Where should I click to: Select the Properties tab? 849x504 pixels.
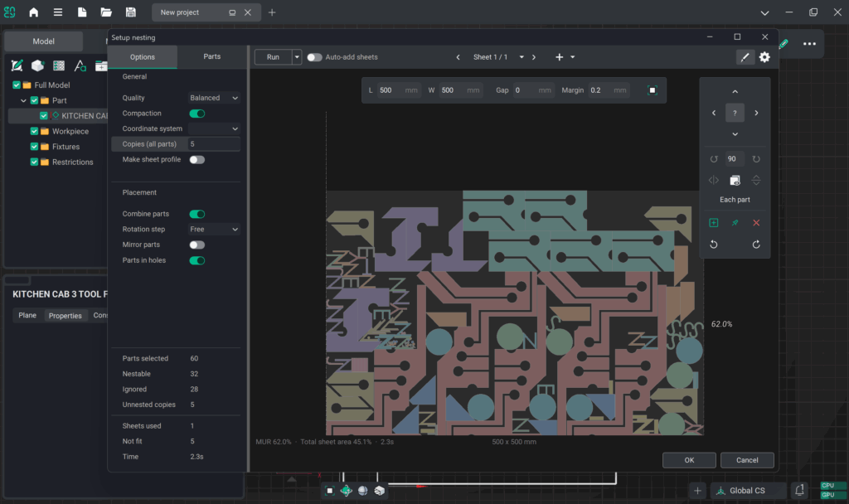tap(65, 316)
